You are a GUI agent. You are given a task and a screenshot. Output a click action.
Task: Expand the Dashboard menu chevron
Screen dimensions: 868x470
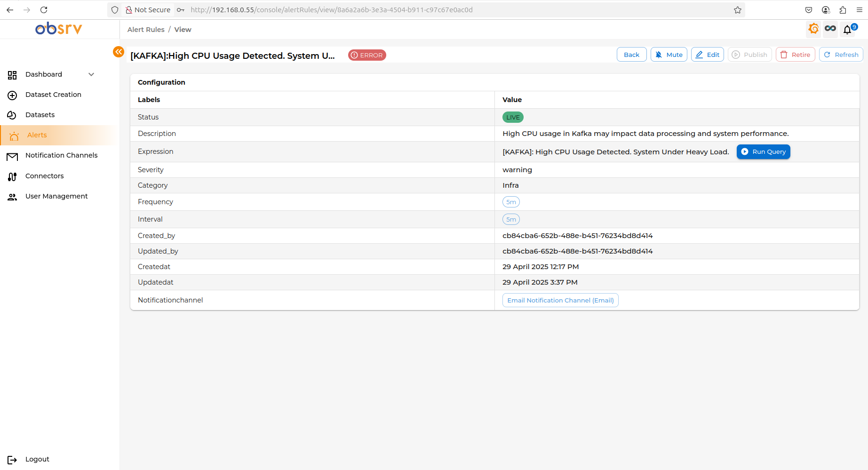[91, 74]
